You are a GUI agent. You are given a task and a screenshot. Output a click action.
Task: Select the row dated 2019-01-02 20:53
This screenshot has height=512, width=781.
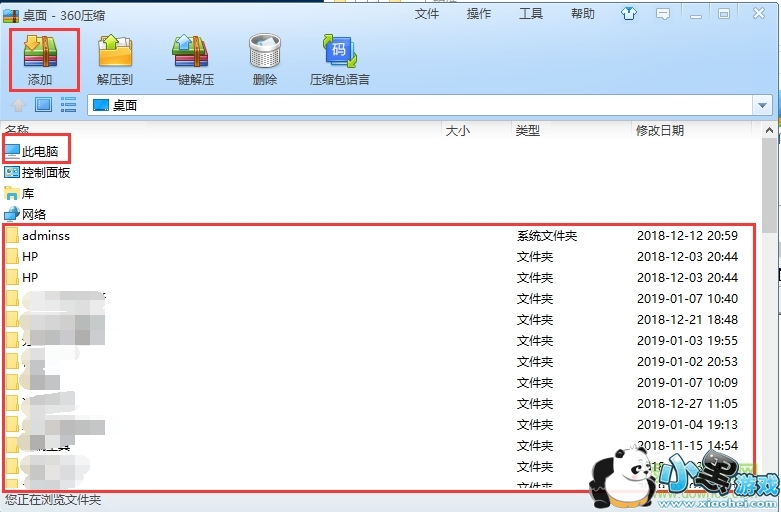coord(380,362)
